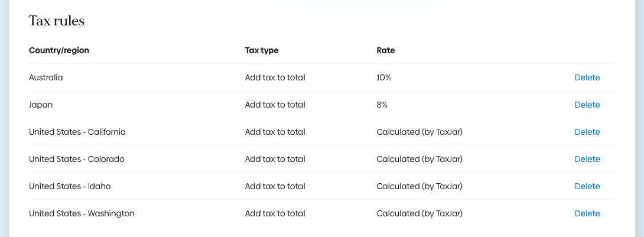Select the Australia country cell

point(46,77)
